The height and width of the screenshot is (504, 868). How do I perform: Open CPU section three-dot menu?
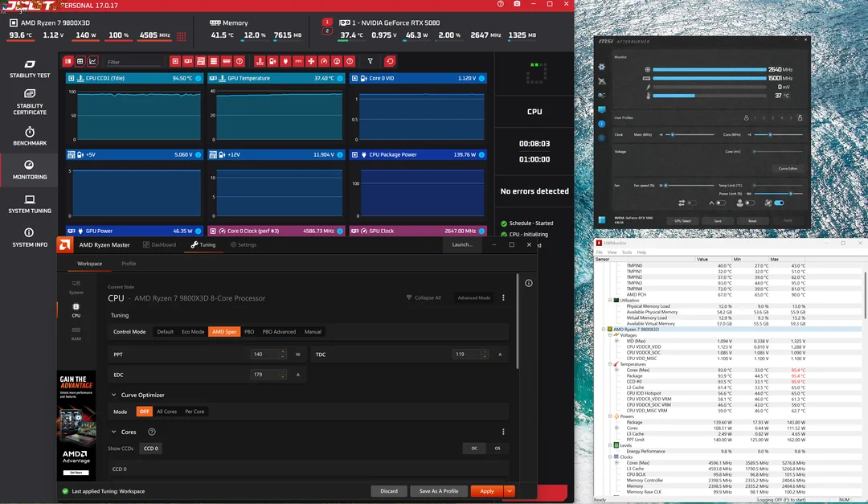pos(503,298)
